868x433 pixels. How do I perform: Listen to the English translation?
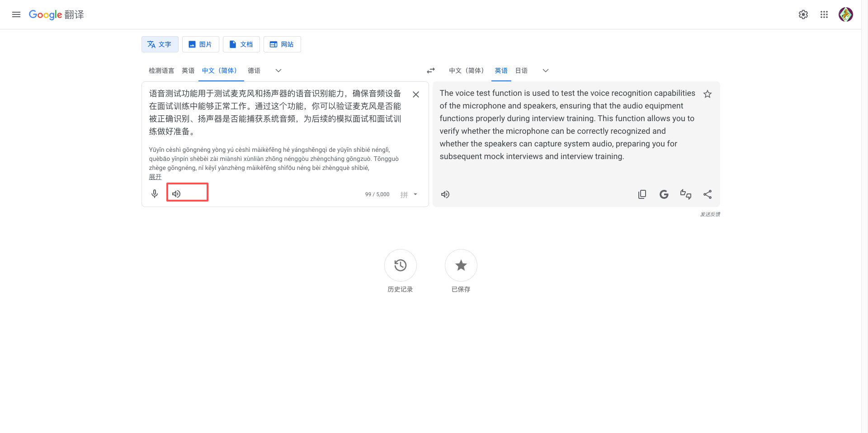[445, 194]
